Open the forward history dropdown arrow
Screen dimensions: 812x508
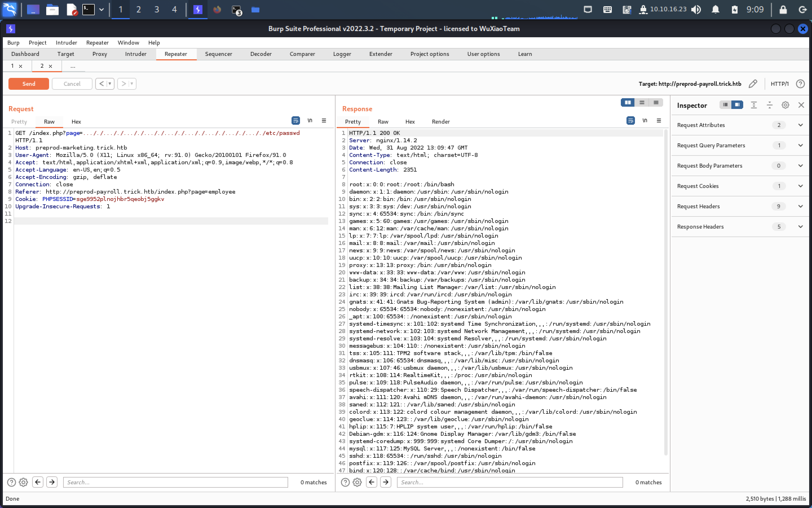pos(132,84)
